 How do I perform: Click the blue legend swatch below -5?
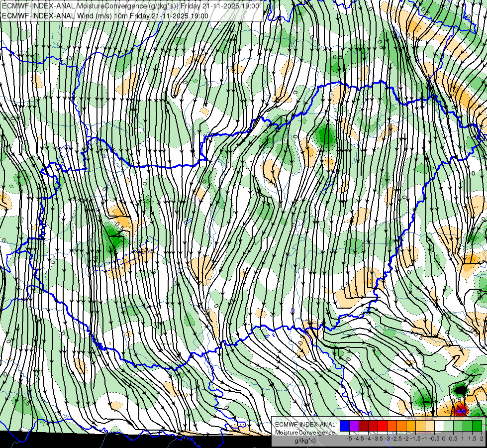click(345, 426)
